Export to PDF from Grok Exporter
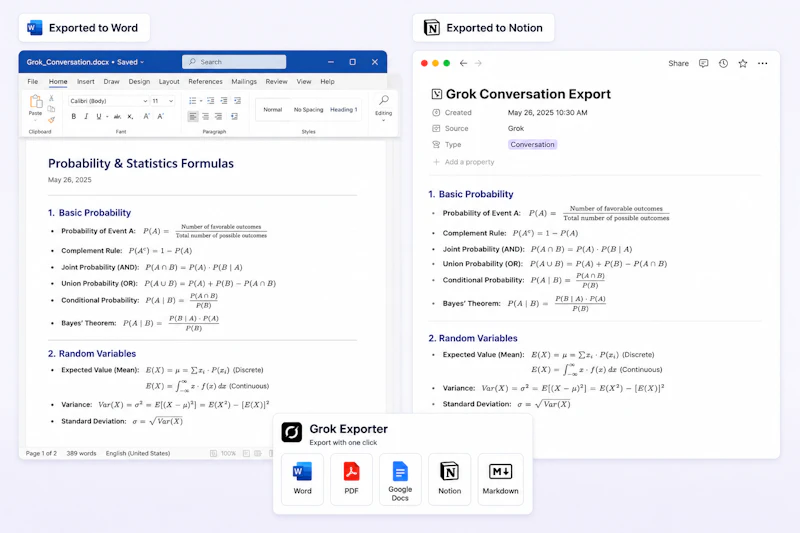The height and width of the screenshot is (533, 800). pyautogui.click(x=352, y=479)
